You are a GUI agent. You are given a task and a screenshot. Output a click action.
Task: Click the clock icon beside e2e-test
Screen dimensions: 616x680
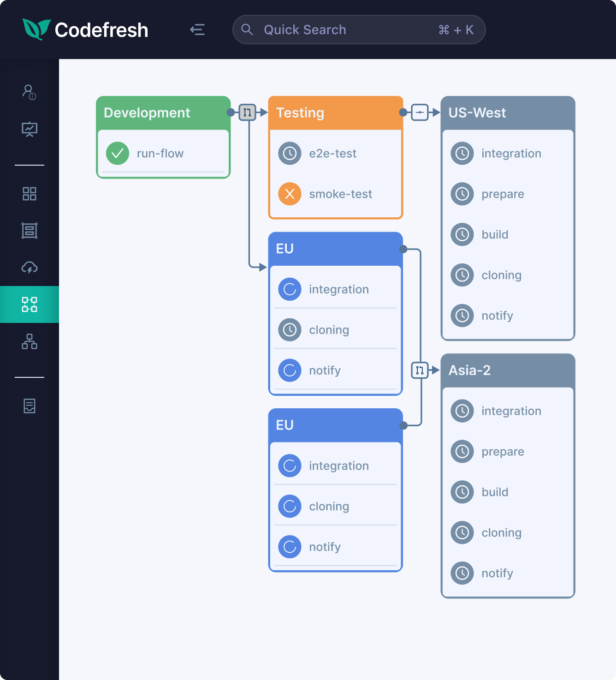click(290, 153)
